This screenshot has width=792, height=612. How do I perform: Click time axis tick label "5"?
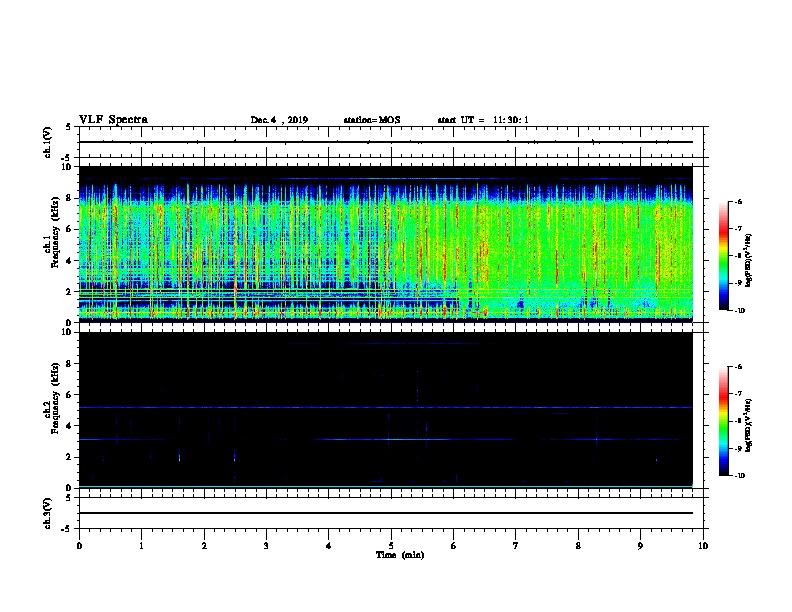click(391, 546)
